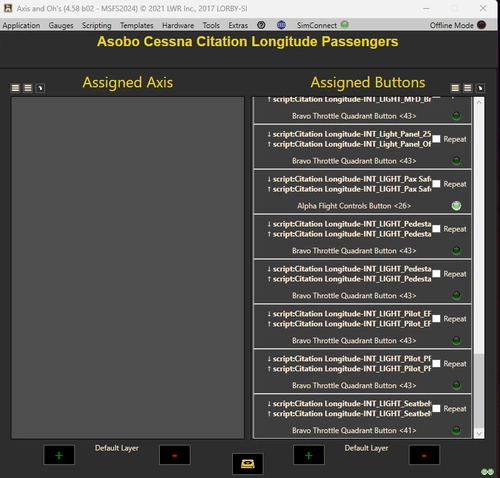Click the green SimConnect status indicator
This screenshot has width=500, height=478.
[x=345, y=25]
